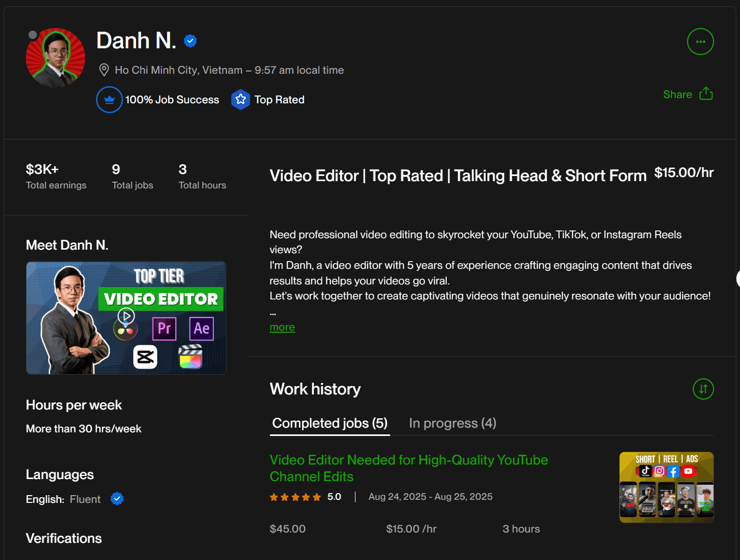The height and width of the screenshot is (560, 740).
Task: Click Danh N.'s profile avatar photo
Action: [x=56, y=58]
